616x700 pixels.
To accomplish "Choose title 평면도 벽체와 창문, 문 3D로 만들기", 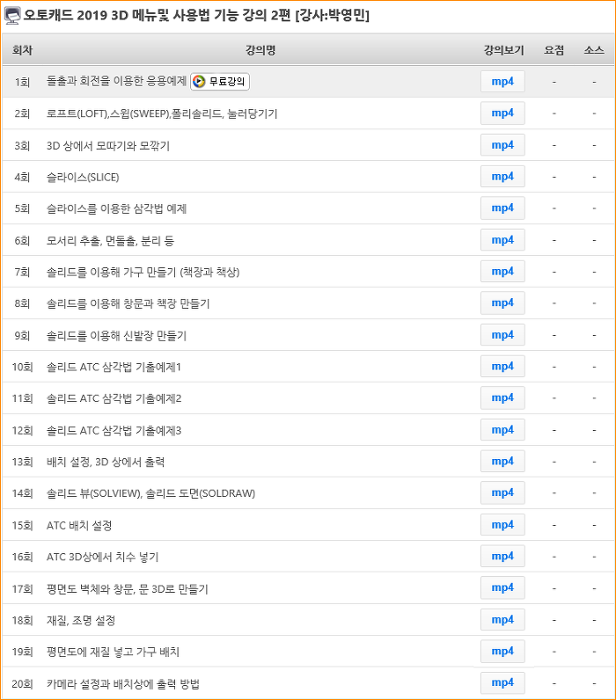I will coord(128,589).
